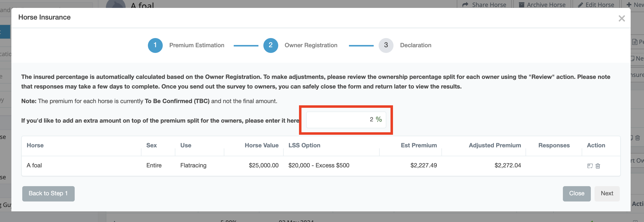This screenshot has width=644, height=222.
Task: Click the step 1 circle icon
Action: click(x=155, y=45)
